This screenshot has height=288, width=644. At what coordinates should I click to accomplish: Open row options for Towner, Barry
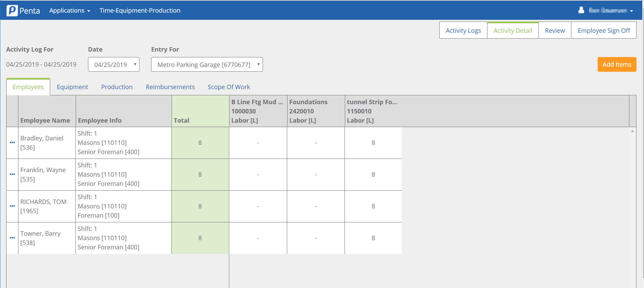pos(12,238)
